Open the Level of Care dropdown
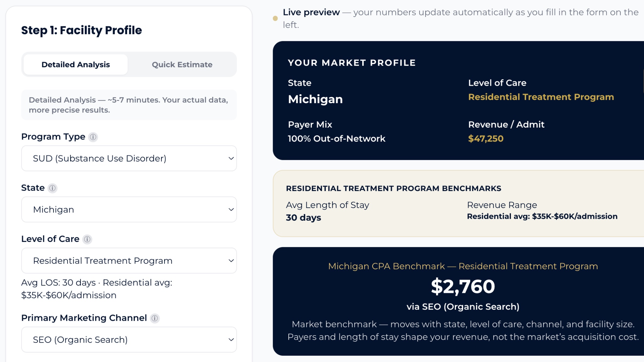Screen dimensions: 644x362 pos(129,261)
